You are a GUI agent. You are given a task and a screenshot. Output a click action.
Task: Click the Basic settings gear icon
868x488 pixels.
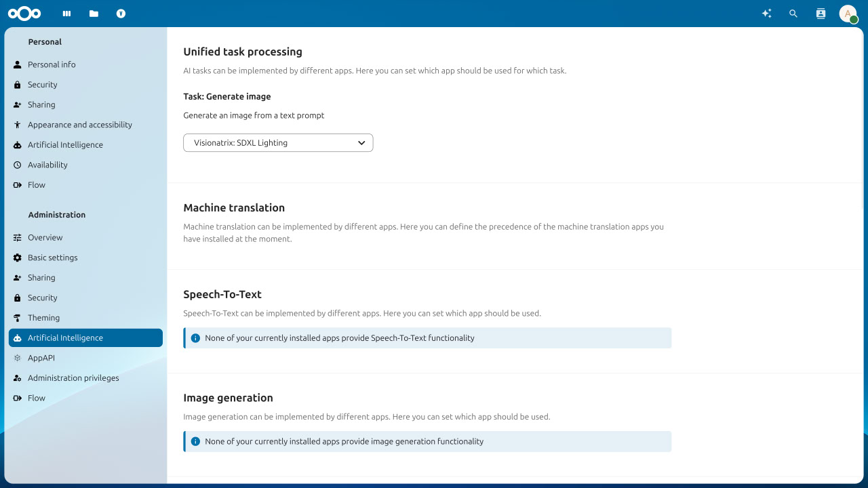click(x=18, y=258)
